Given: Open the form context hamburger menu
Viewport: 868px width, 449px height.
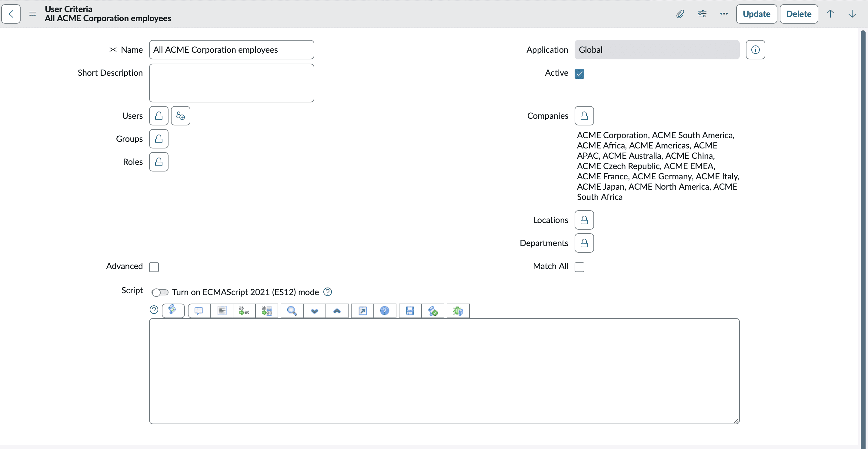Looking at the screenshot, I should pyautogui.click(x=33, y=14).
